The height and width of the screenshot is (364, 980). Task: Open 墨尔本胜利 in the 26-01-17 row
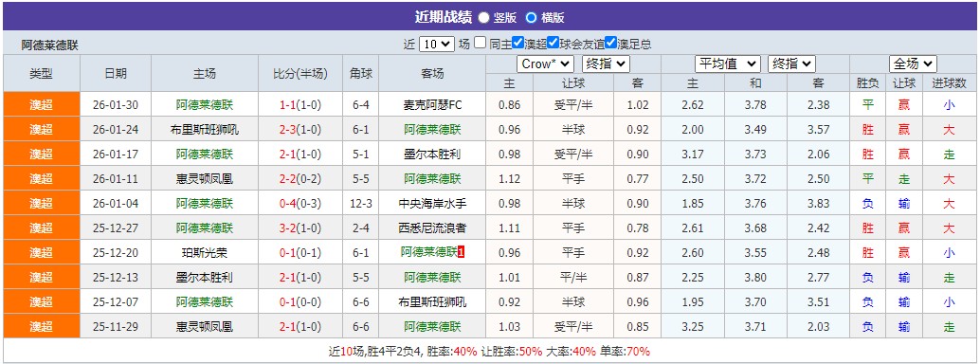(432, 155)
